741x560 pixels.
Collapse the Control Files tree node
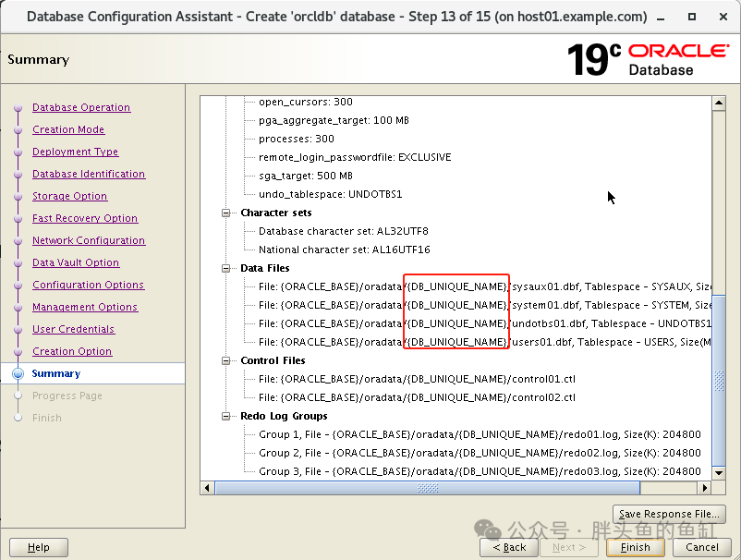225,361
